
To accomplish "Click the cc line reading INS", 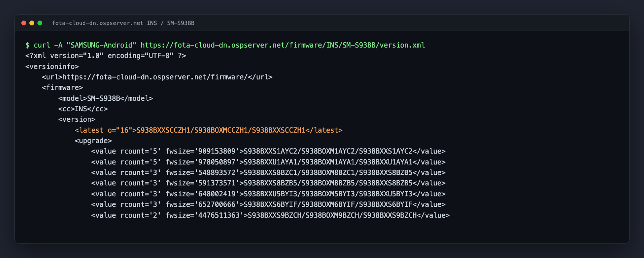I will (83, 109).
